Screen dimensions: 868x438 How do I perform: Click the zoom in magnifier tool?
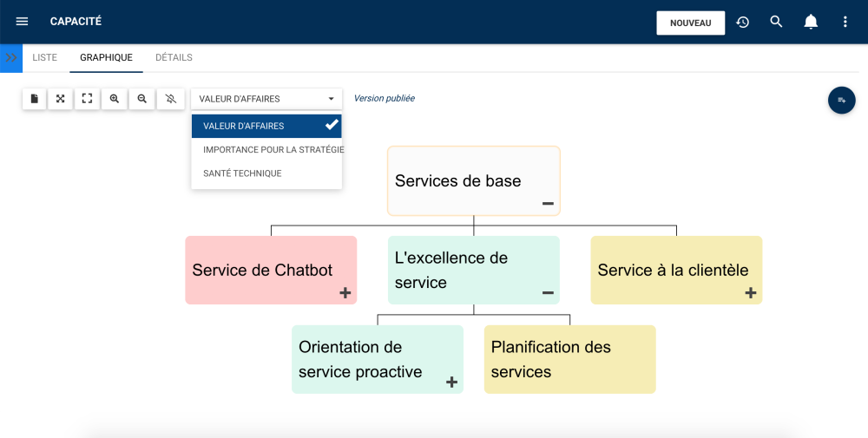(115, 99)
